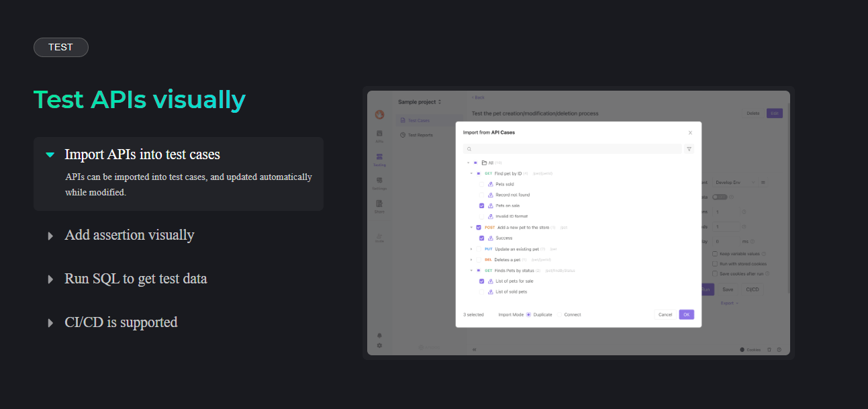Click the Invite icon in the sidebar
The width and height of the screenshot is (868, 409).
pyautogui.click(x=379, y=236)
